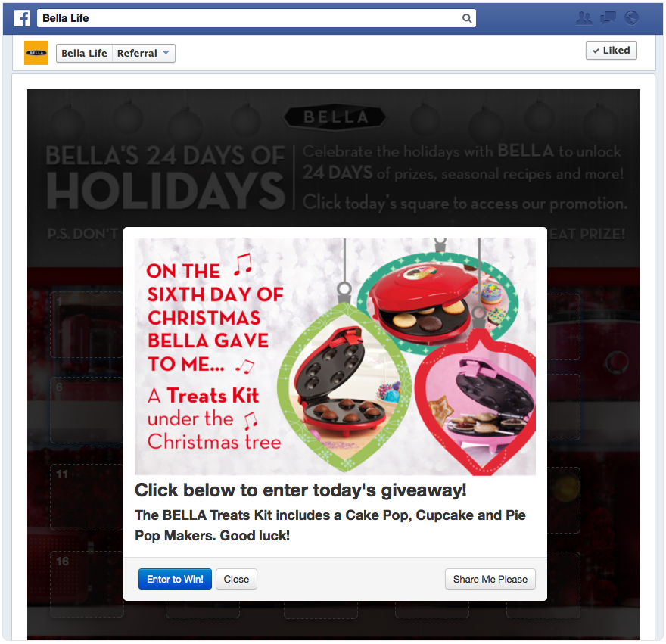Screen dimensions: 666x644
Task: Open calendar day 16 square
Action: click(x=86, y=584)
